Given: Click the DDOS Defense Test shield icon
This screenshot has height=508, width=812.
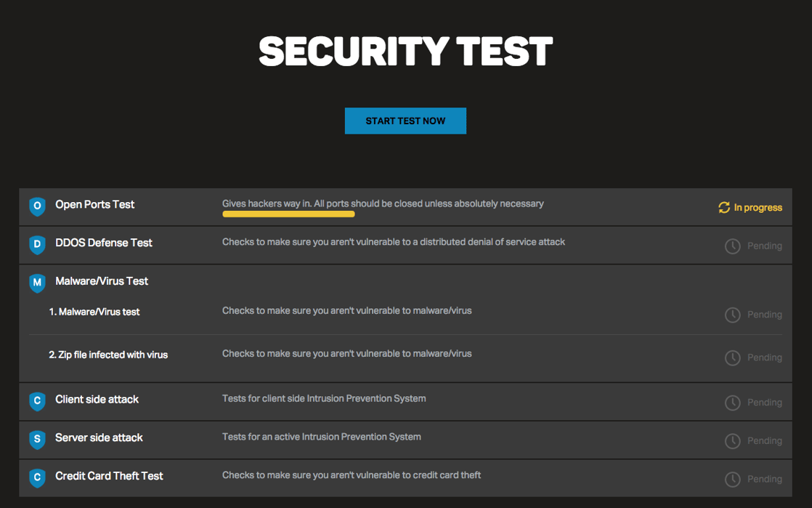Looking at the screenshot, I should 37,245.
